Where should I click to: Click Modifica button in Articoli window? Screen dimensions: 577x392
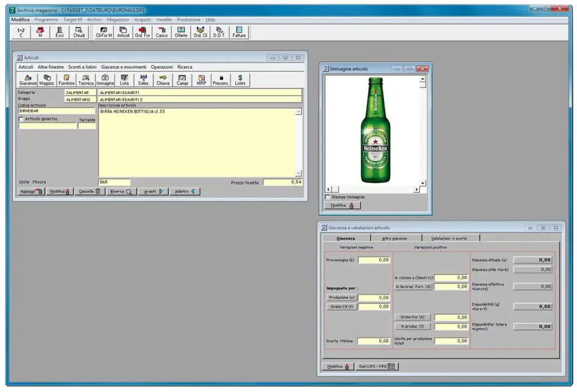coord(60,191)
